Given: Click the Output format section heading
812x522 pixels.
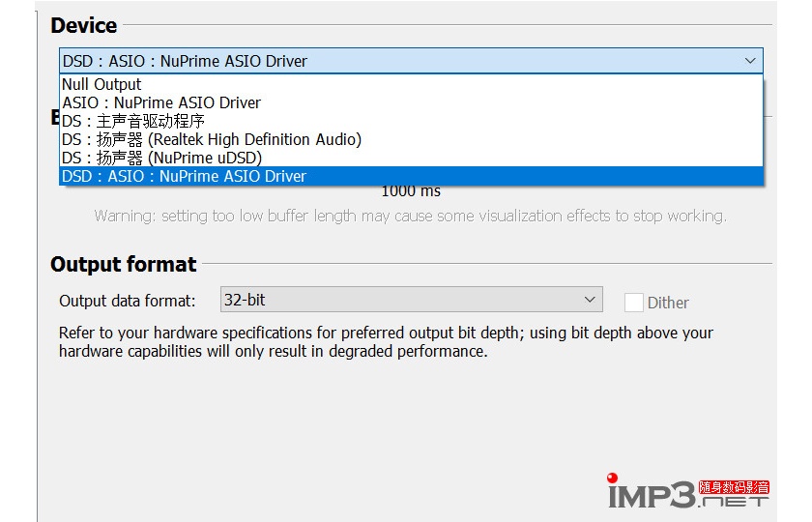Looking at the screenshot, I should (123, 264).
